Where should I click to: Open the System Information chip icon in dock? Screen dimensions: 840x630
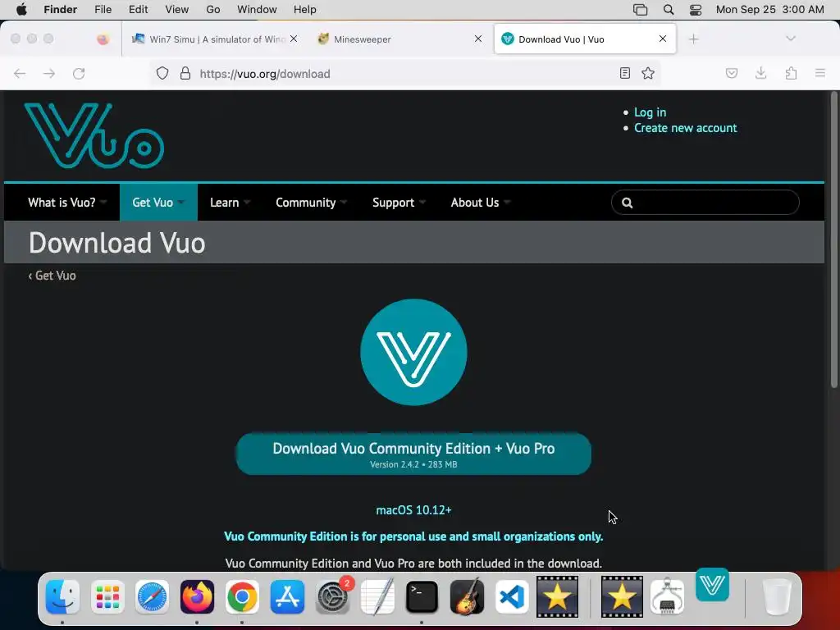pos(667,597)
